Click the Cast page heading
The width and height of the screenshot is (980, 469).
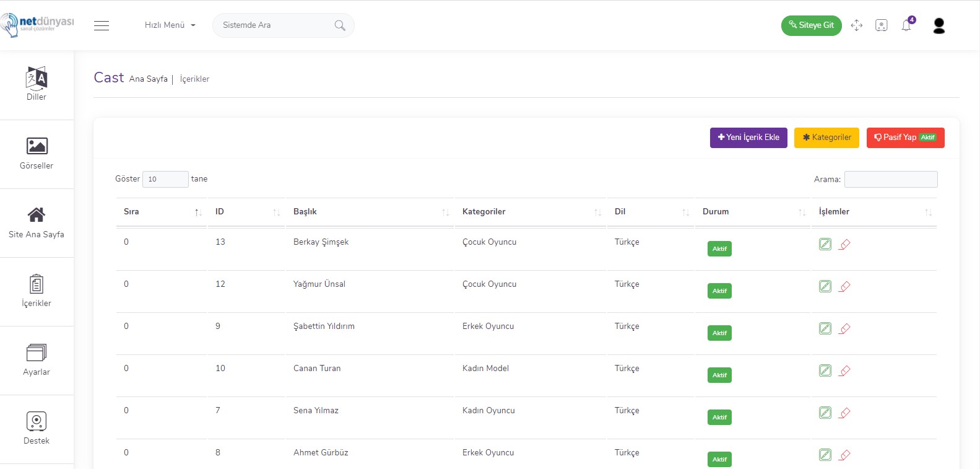[x=109, y=77]
